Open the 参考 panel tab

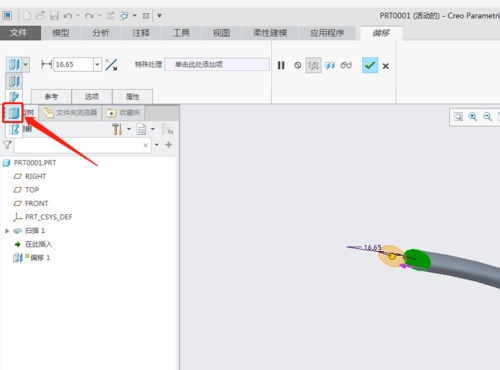click(51, 97)
